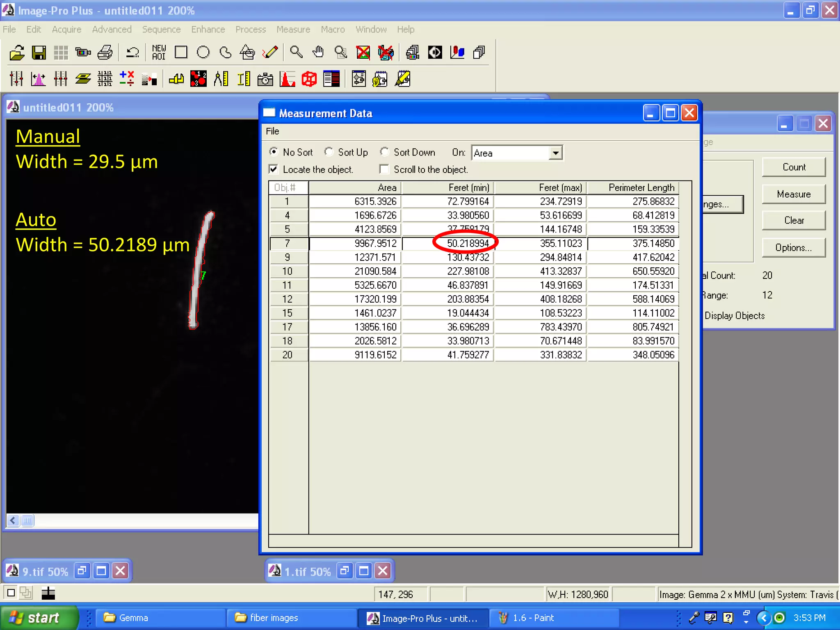Click the macro record pencil notepad icon
Screen dimensions: 840x630
coord(403,79)
